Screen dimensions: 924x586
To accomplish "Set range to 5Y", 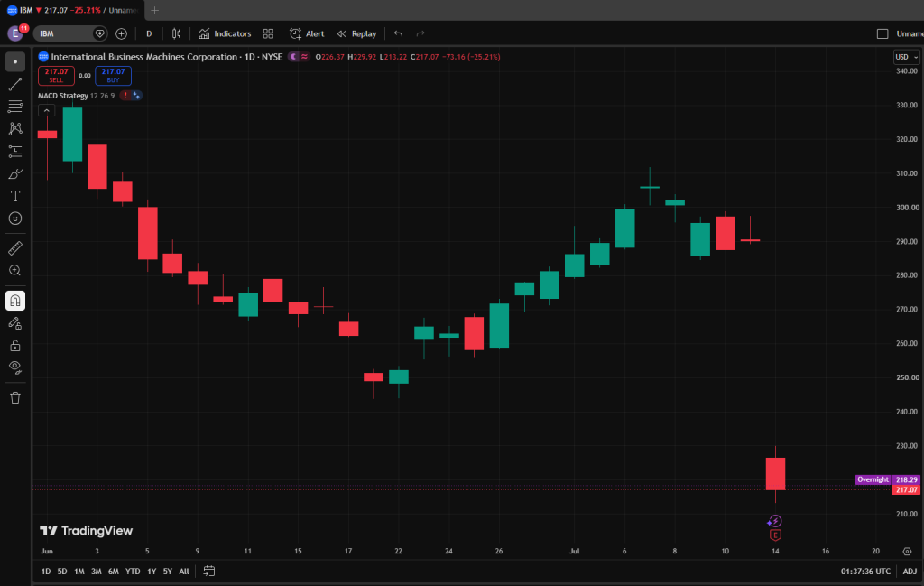I will point(167,572).
